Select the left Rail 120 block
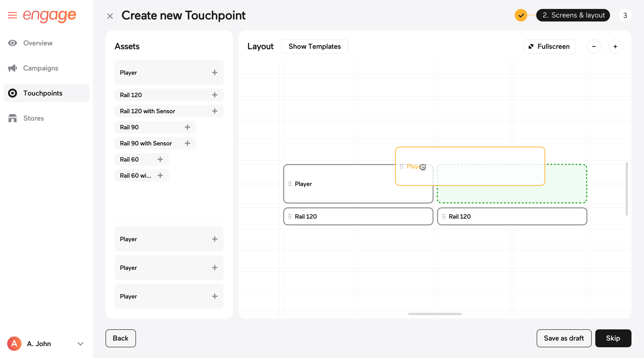Viewport: 644px width, 358px height. tap(358, 217)
